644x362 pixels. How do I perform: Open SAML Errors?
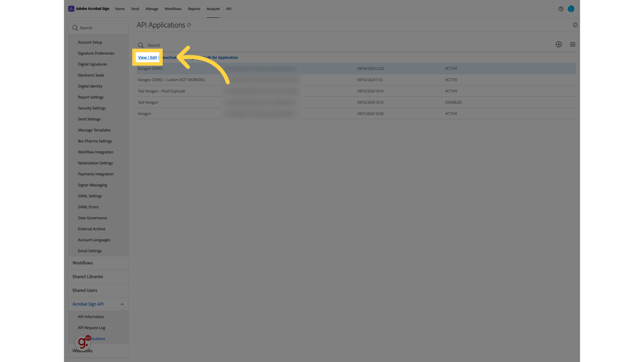click(x=88, y=207)
